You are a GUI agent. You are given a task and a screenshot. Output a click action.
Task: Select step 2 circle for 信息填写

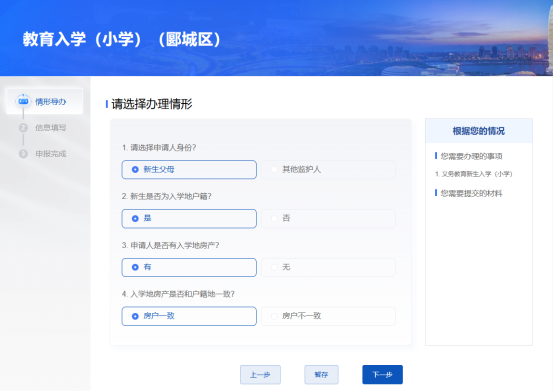point(23,128)
